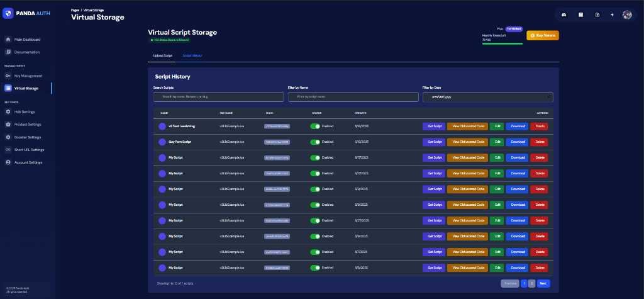Image resolution: width=644 pixels, height=299 pixels.
Task: Click Next in the pagination
Action: pyautogui.click(x=543, y=283)
